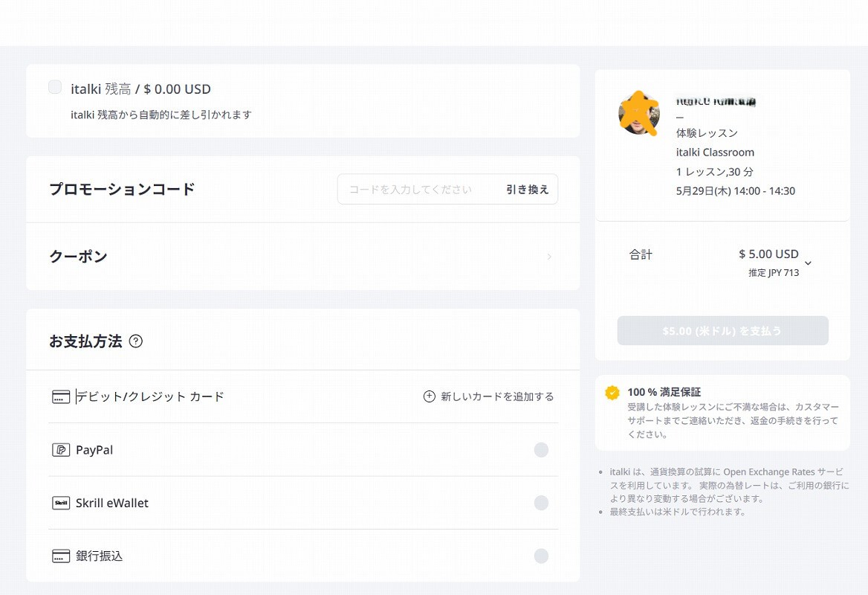
Task: Click the クーポン heading text
Action: click(78, 257)
